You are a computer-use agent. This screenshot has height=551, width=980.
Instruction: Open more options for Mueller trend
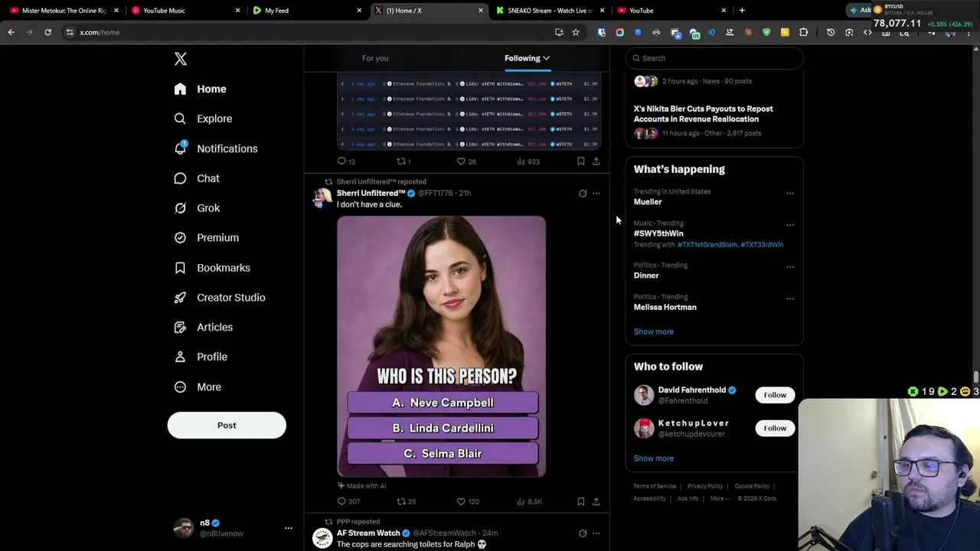[790, 193]
